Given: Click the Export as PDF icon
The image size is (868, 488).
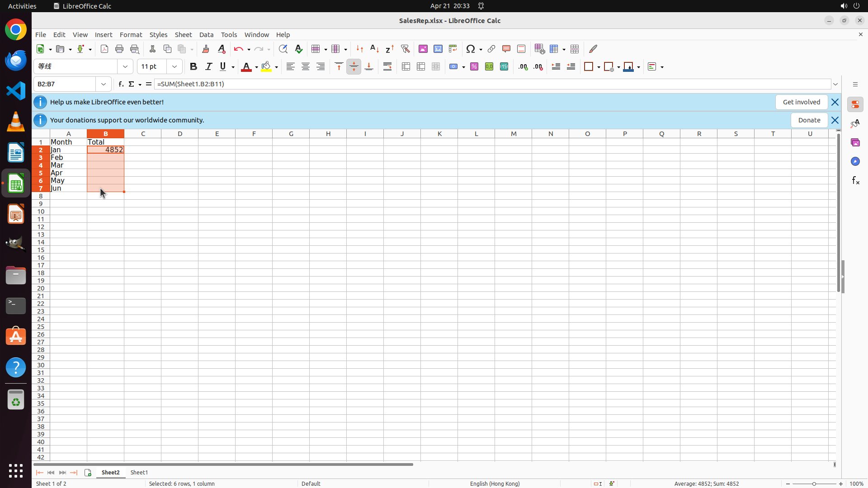Looking at the screenshot, I should [x=104, y=49].
